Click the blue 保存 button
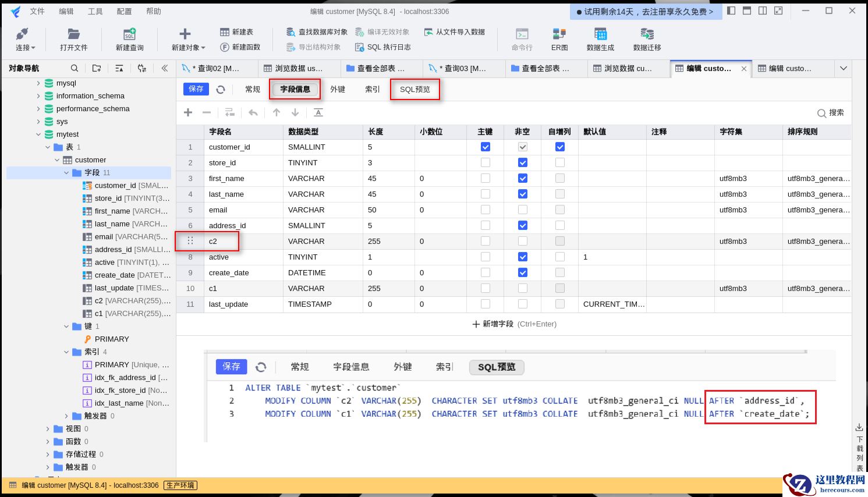This screenshot has height=497, width=868. pyautogui.click(x=196, y=89)
